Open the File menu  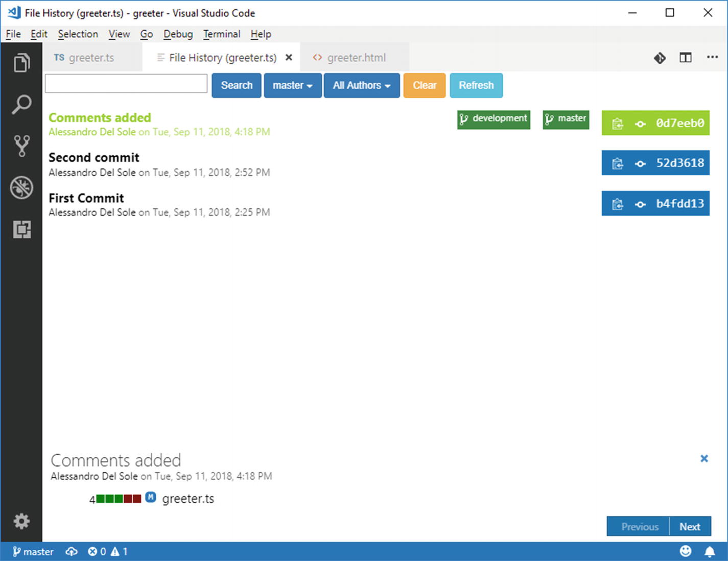click(13, 34)
